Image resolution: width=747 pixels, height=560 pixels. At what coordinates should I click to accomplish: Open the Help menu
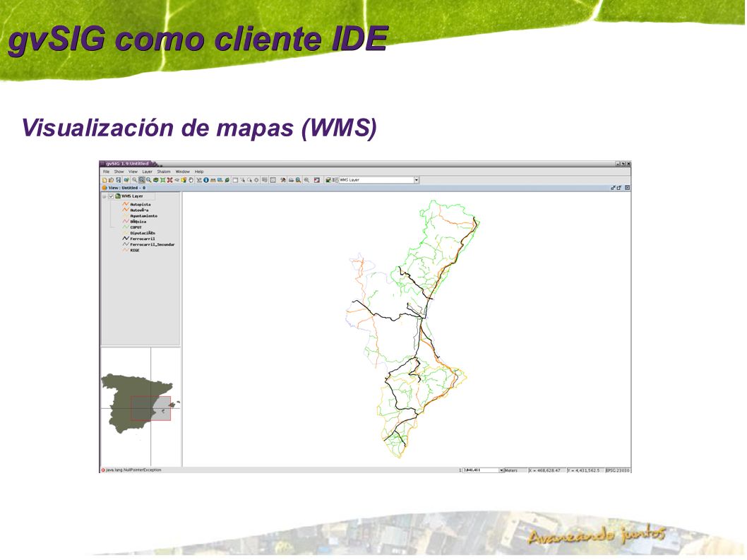pos(199,172)
